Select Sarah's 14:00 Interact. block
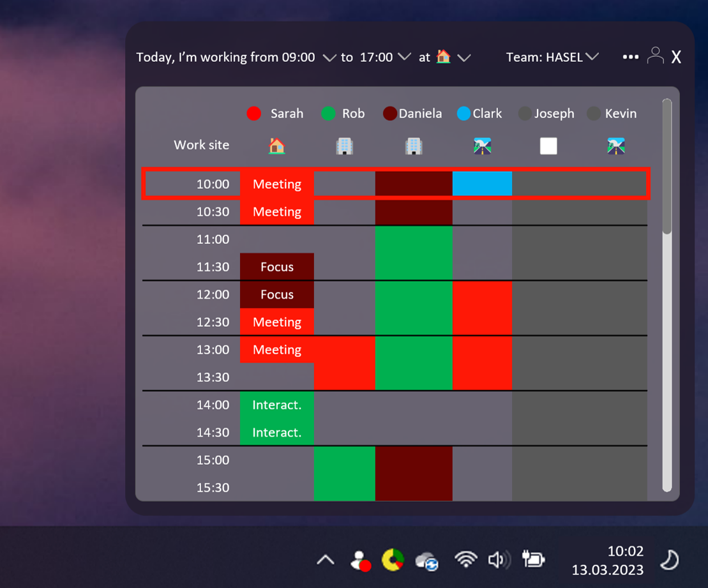This screenshot has width=708, height=588. [276, 405]
